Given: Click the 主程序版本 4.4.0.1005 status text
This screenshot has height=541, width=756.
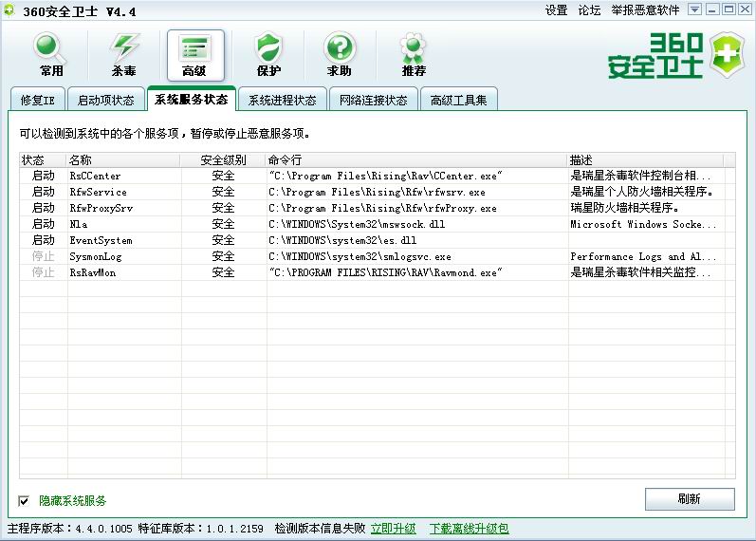Looking at the screenshot, I should coord(69,529).
